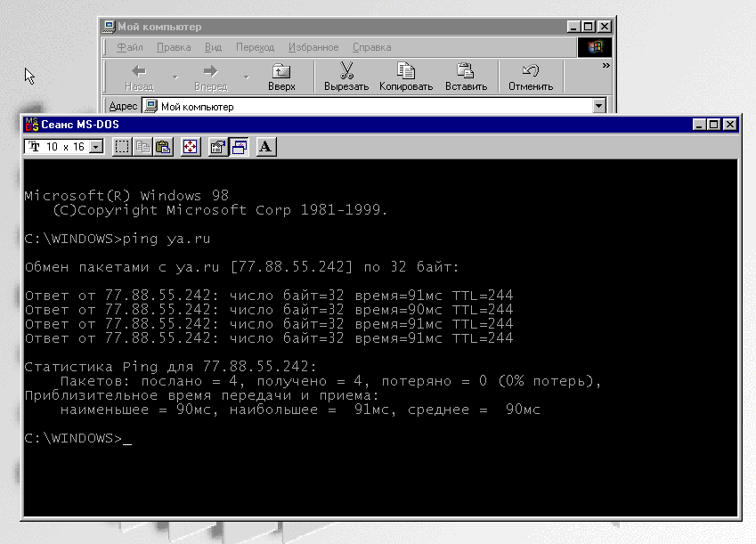Toggle the Background icon in MS-DOS toolbar
The image size is (756, 544).
(x=239, y=147)
